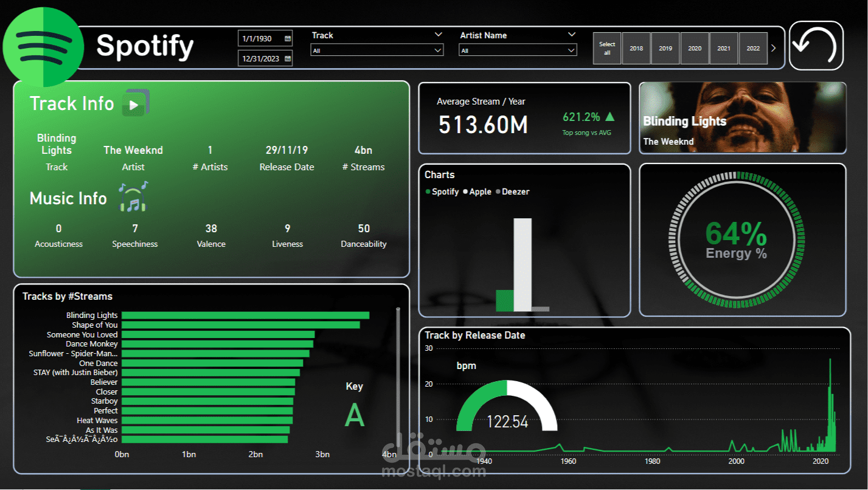Click the green up-arrow trend indicator

610,117
